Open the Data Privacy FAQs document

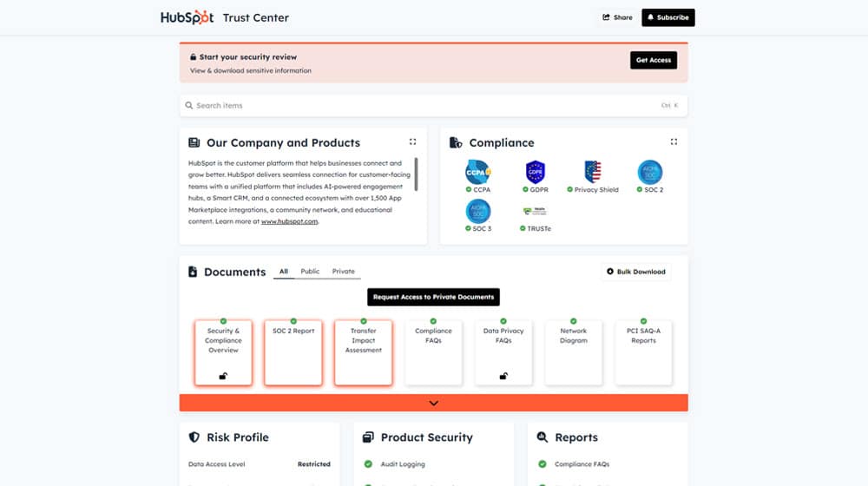coord(503,352)
